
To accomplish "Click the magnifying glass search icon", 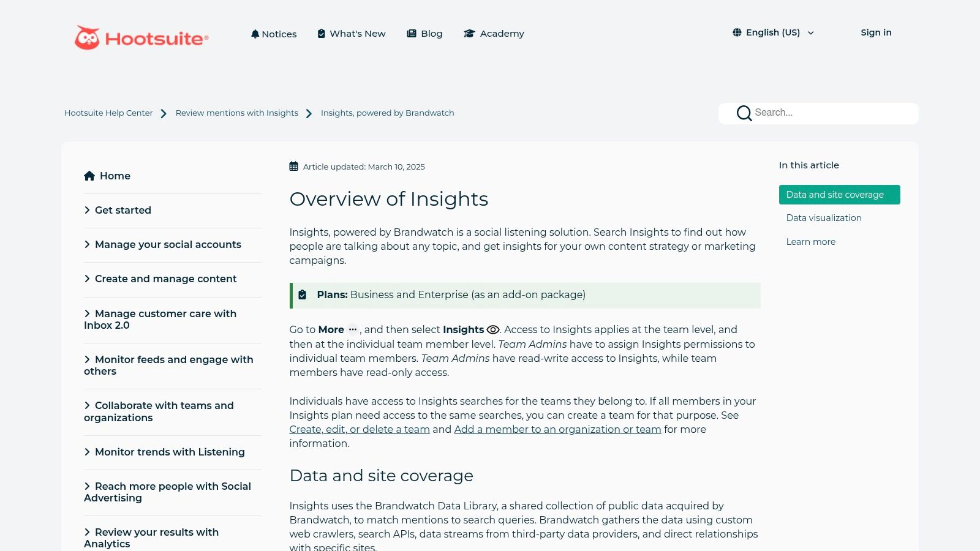I will click(744, 113).
